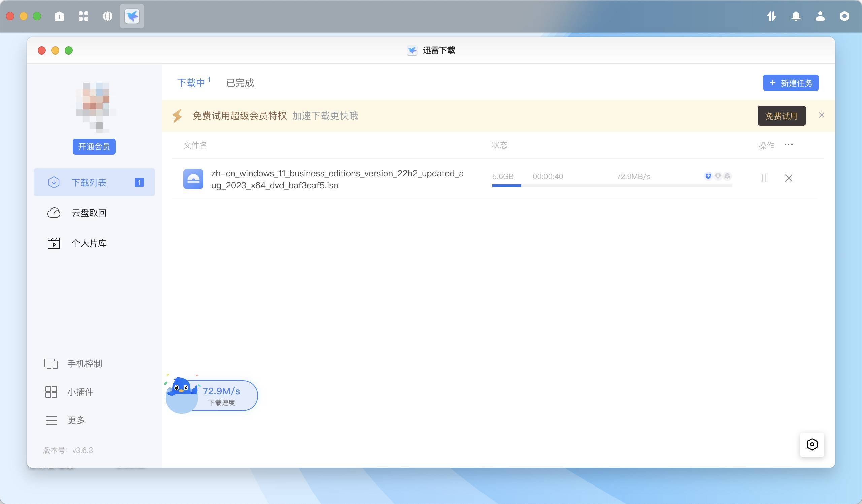Screen dimensions: 862x504
Task: Open transfer arrows icon in top bar
Action: click(x=772, y=16)
